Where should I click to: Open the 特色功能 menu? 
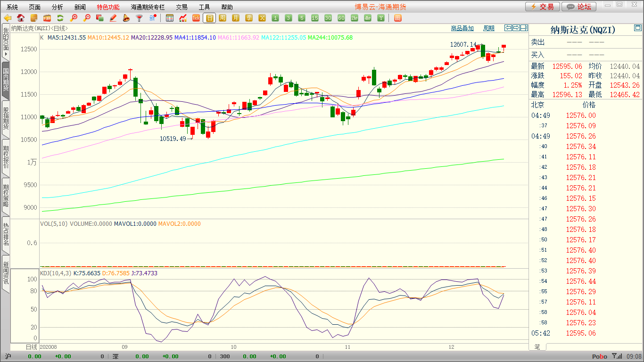[x=108, y=7]
